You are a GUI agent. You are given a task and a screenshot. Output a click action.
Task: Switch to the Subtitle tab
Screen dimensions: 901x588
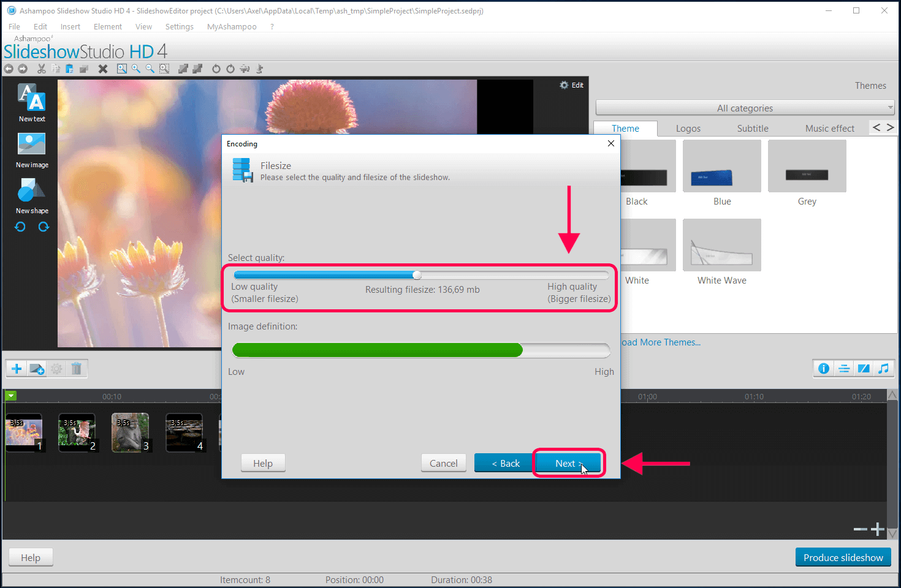pyautogui.click(x=753, y=129)
